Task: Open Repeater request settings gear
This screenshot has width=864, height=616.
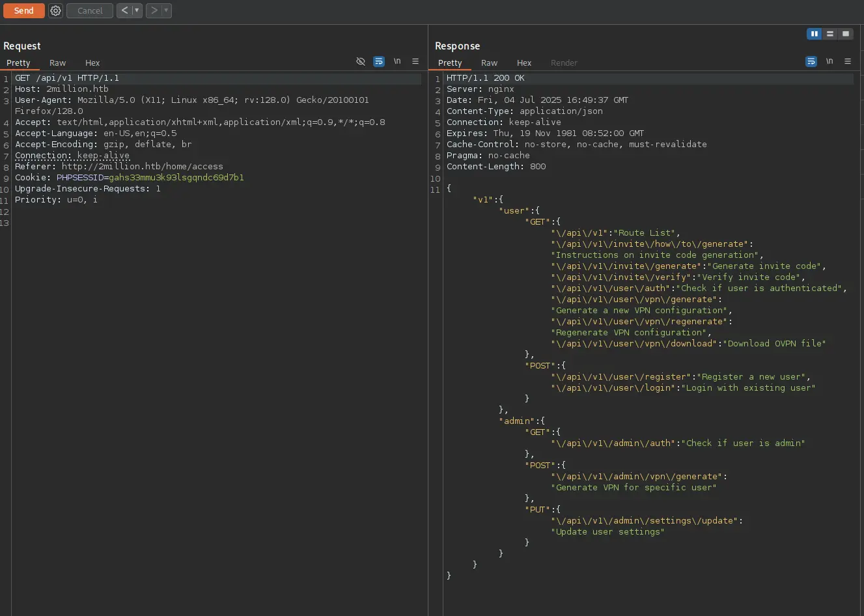Action: [56, 10]
